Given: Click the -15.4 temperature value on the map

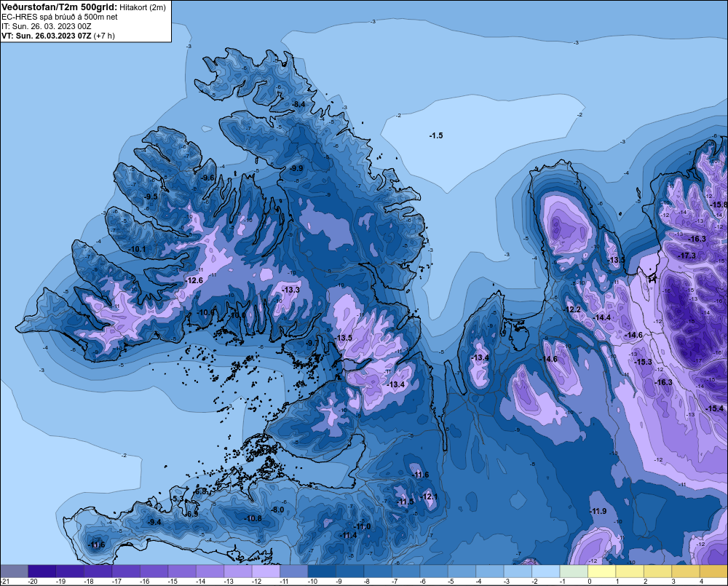Looking at the screenshot, I should pyautogui.click(x=715, y=408).
